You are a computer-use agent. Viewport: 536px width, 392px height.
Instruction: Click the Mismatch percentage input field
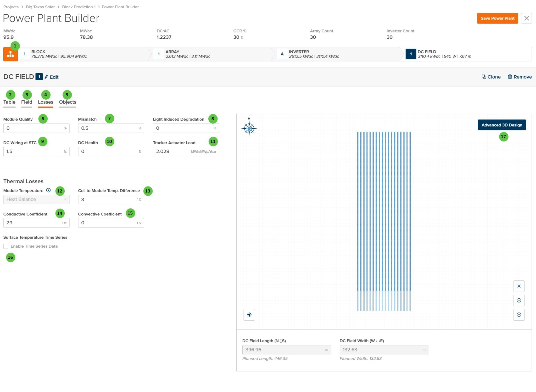(109, 128)
